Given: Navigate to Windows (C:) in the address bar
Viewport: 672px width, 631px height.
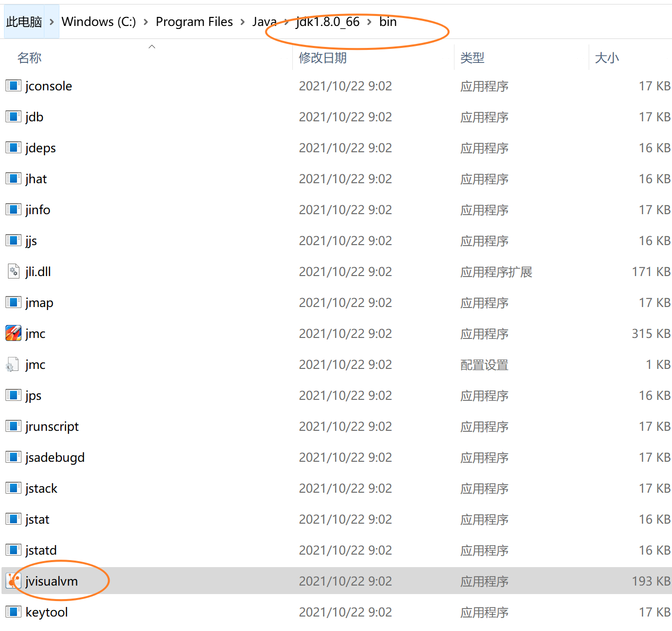Looking at the screenshot, I should [x=98, y=22].
